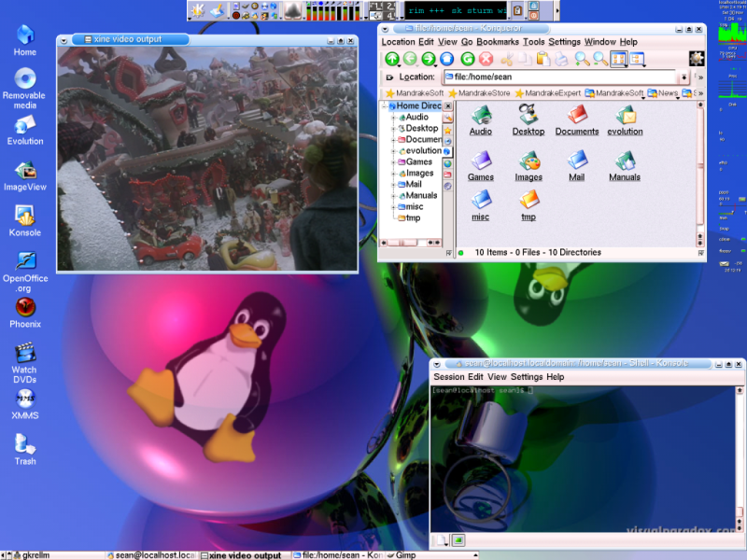Click the Gimp taskbar button
The image size is (747, 560).
431,555
